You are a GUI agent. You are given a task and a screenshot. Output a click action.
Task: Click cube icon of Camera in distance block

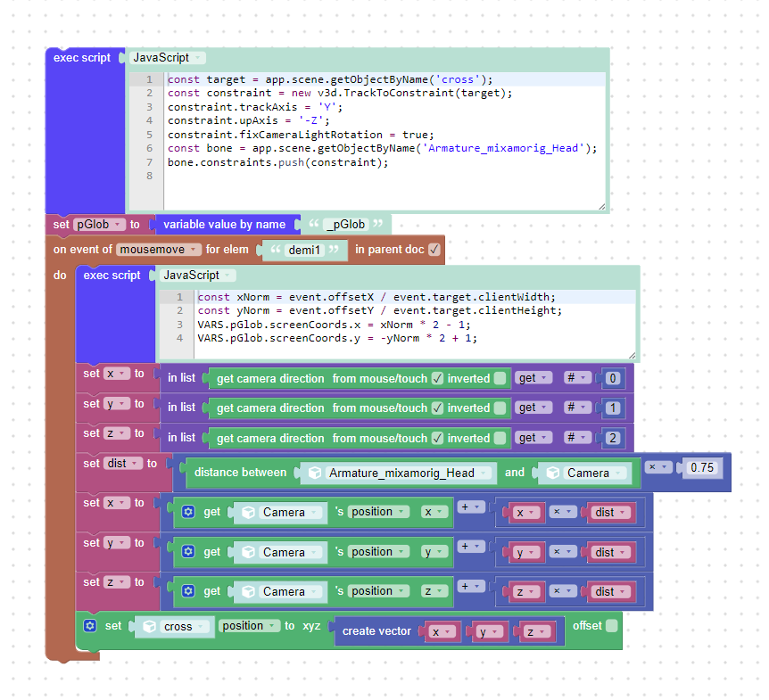tap(553, 473)
